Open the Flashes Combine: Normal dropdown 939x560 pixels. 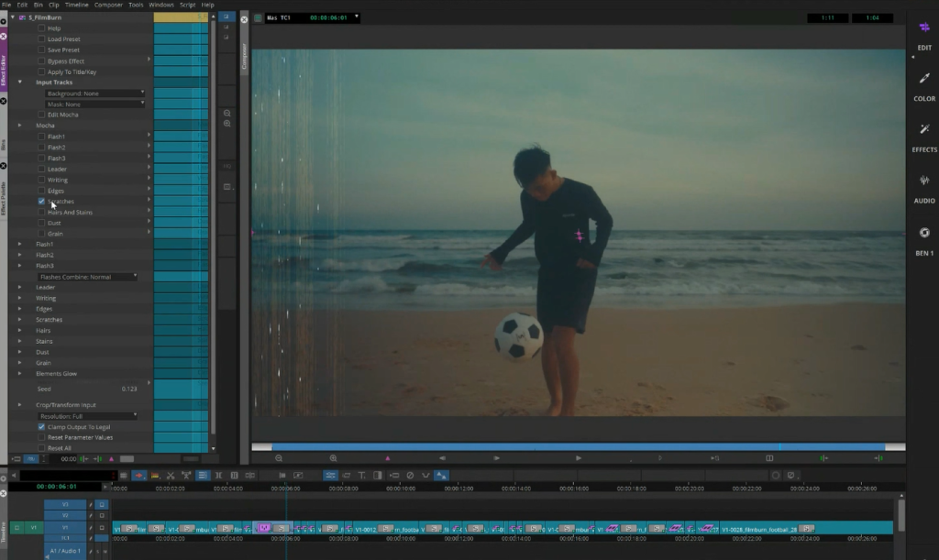[87, 277]
